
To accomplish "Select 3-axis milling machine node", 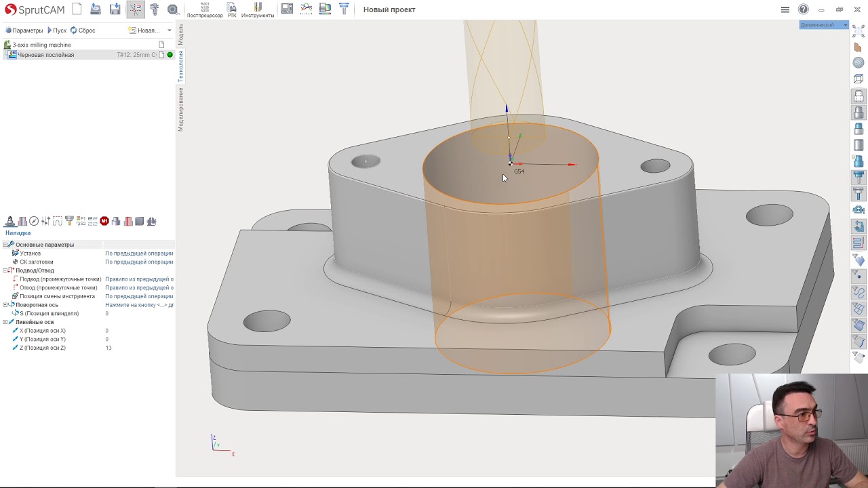I will coord(41,45).
